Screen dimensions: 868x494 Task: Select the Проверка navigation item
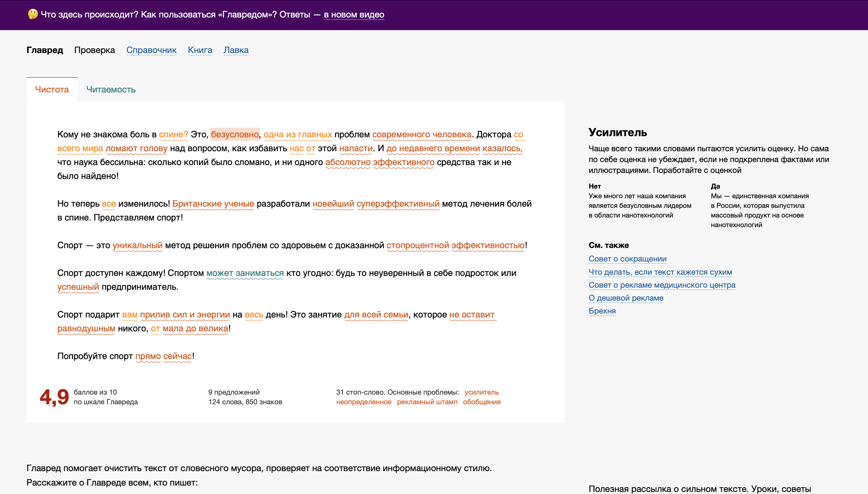[95, 50]
